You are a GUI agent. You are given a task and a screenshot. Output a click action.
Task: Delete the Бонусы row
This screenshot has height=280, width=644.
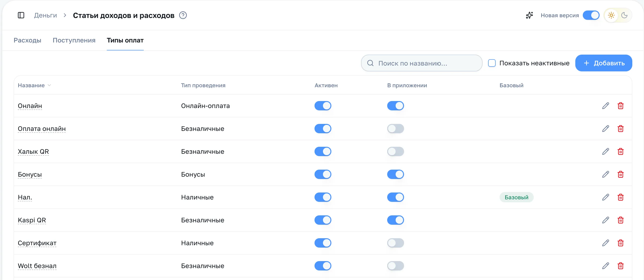620,175
